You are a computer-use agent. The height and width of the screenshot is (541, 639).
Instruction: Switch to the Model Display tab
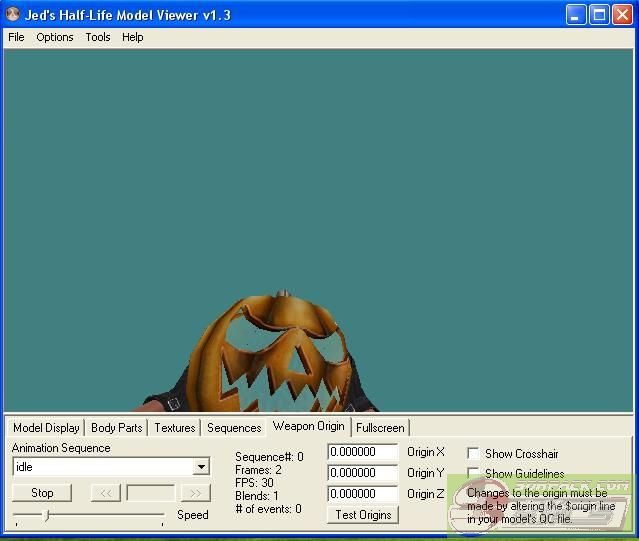[46, 428]
